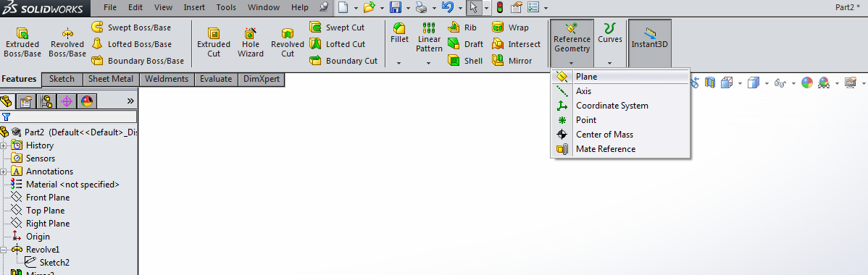Image resolution: width=868 pixels, height=275 pixels.
Task: Apply the Draft feature tool
Action: (x=465, y=44)
